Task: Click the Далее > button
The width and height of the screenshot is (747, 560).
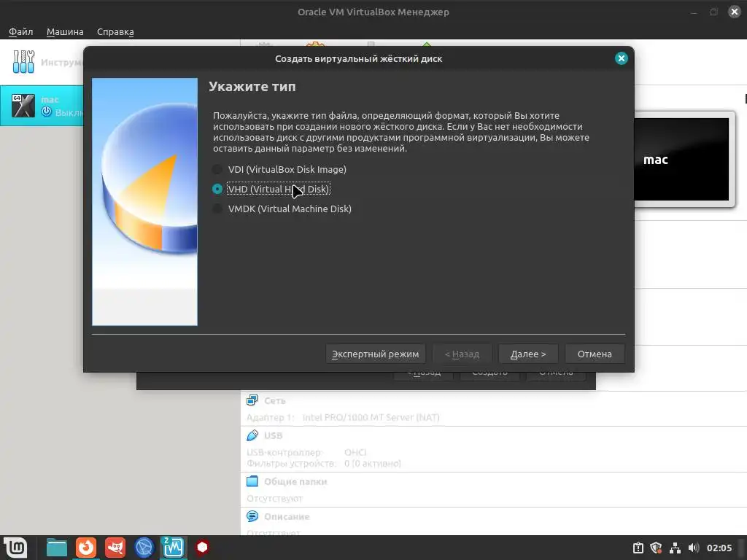Action: (x=528, y=354)
